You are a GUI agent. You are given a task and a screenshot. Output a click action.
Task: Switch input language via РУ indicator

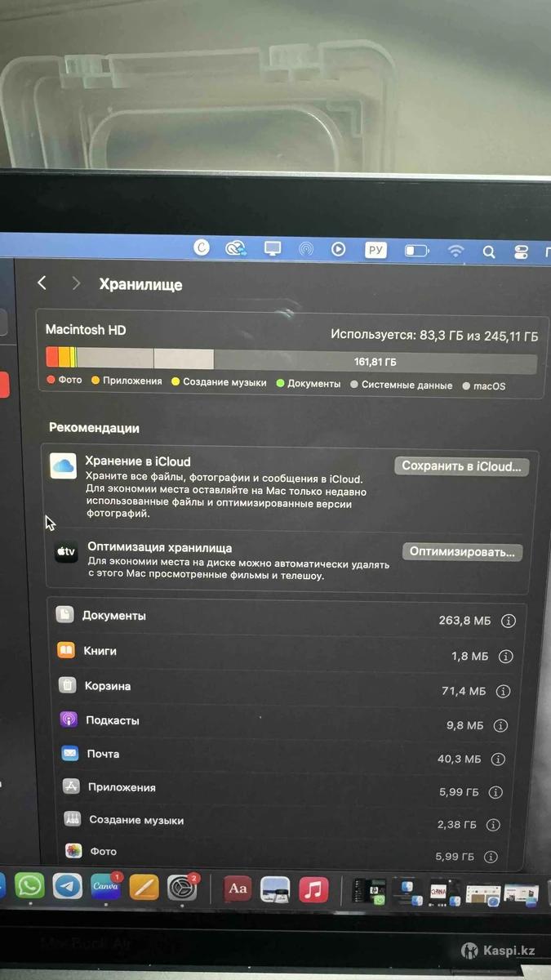pyautogui.click(x=375, y=251)
